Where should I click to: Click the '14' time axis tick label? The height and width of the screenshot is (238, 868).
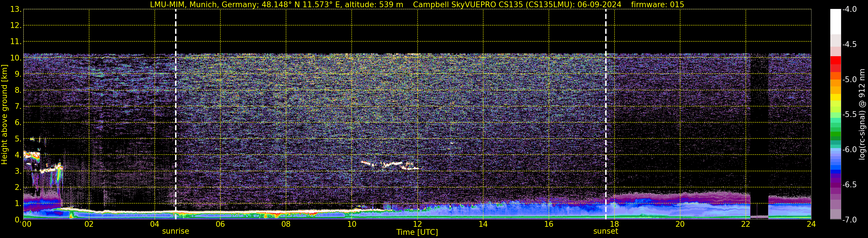(x=483, y=224)
